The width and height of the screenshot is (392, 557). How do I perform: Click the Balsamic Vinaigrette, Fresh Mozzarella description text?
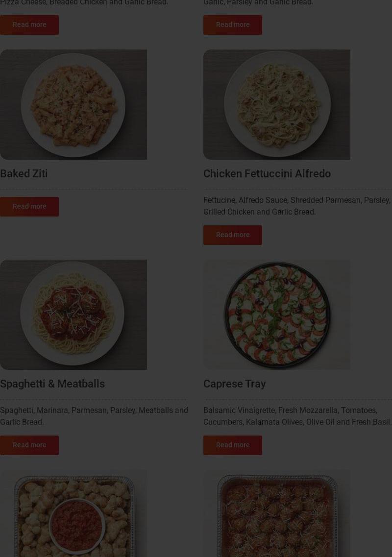click(297, 416)
